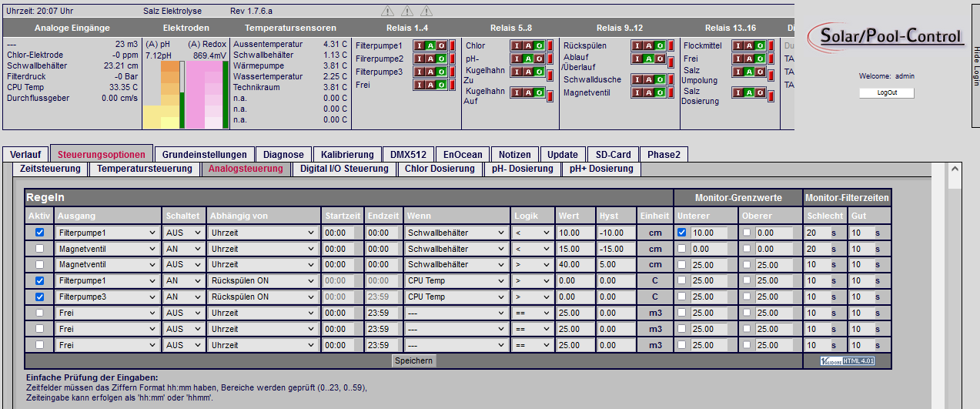This screenshot has width=980, height=409.
Task: Set Chlor relay to A (auto)
Action: tap(527, 45)
